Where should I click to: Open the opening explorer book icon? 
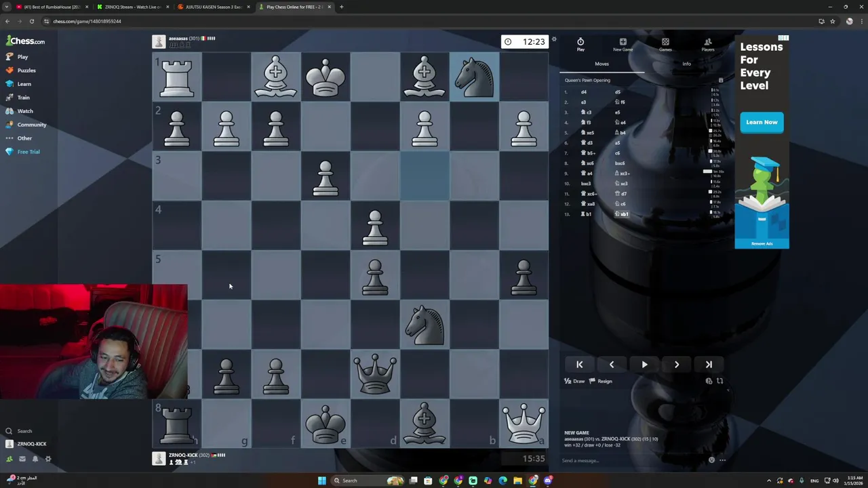(x=721, y=80)
